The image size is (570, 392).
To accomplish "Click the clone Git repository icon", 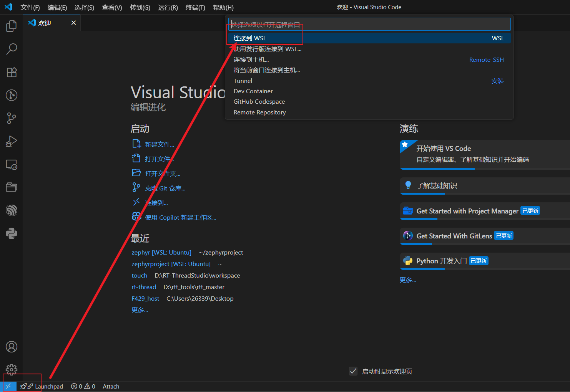I will [x=136, y=187].
